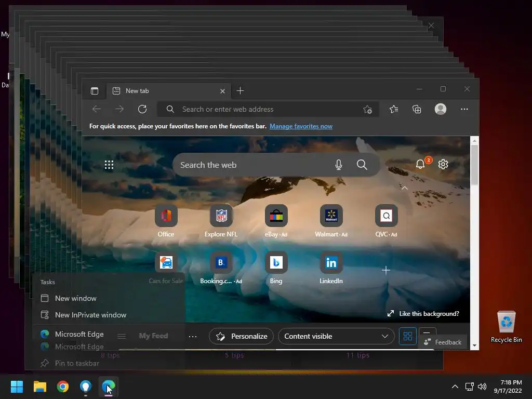Image resolution: width=532 pixels, height=399 pixels.
Task: Close the New tab tab
Action: point(222,91)
